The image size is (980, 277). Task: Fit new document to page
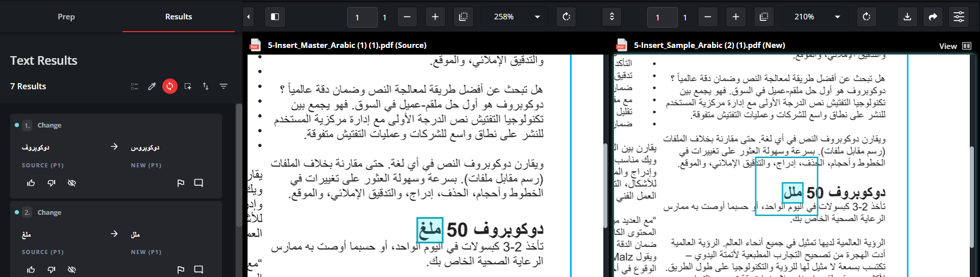pos(764,17)
